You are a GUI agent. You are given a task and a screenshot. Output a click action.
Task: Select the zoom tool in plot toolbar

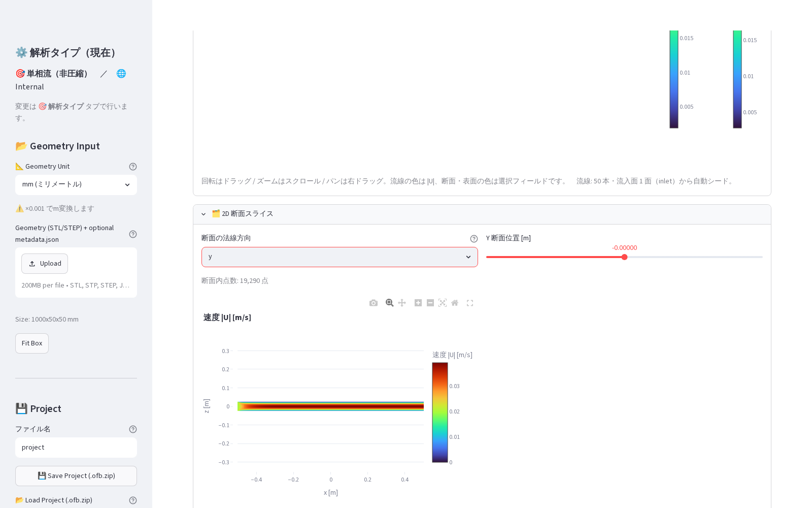390,303
